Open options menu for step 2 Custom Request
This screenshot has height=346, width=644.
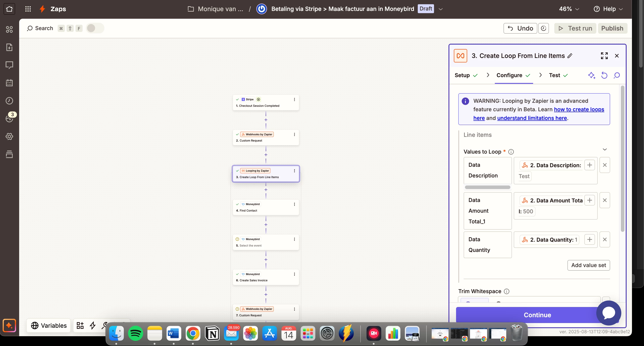click(x=294, y=134)
